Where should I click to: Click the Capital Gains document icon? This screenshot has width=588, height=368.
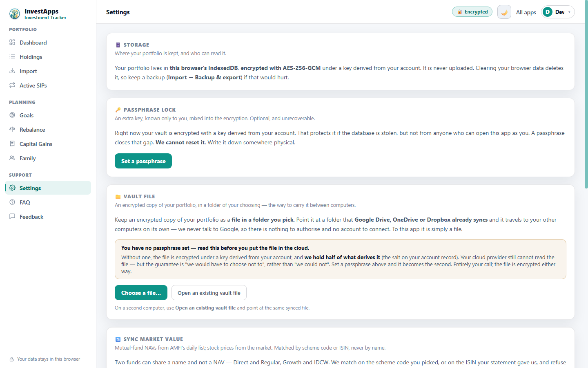click(x=12, y=144)
